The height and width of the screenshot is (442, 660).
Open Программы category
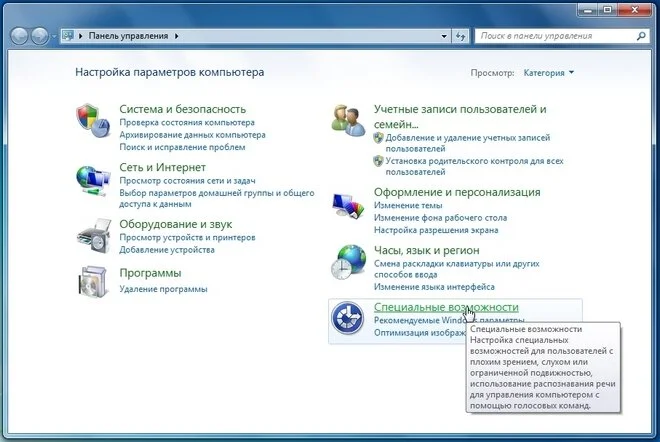click(x=150, y=273)
